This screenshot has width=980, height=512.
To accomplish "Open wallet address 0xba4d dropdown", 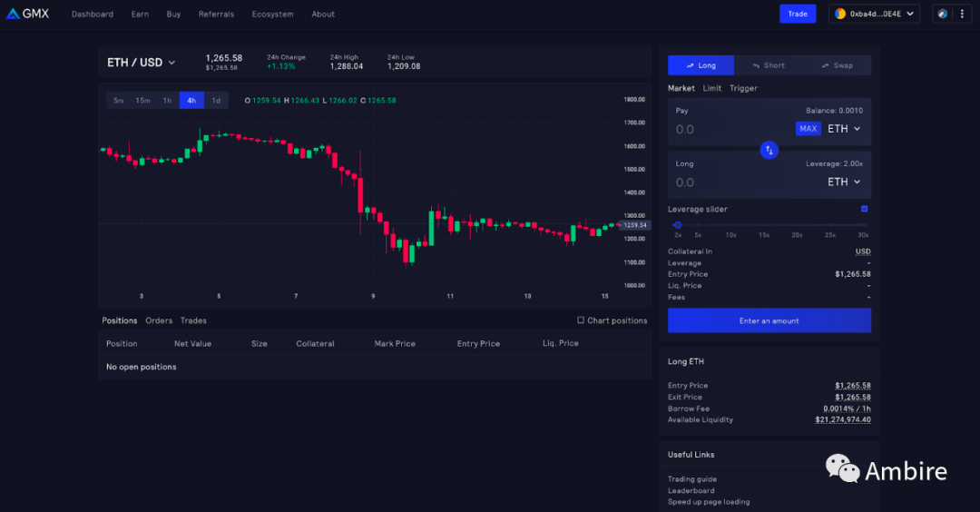I will 875,14.
